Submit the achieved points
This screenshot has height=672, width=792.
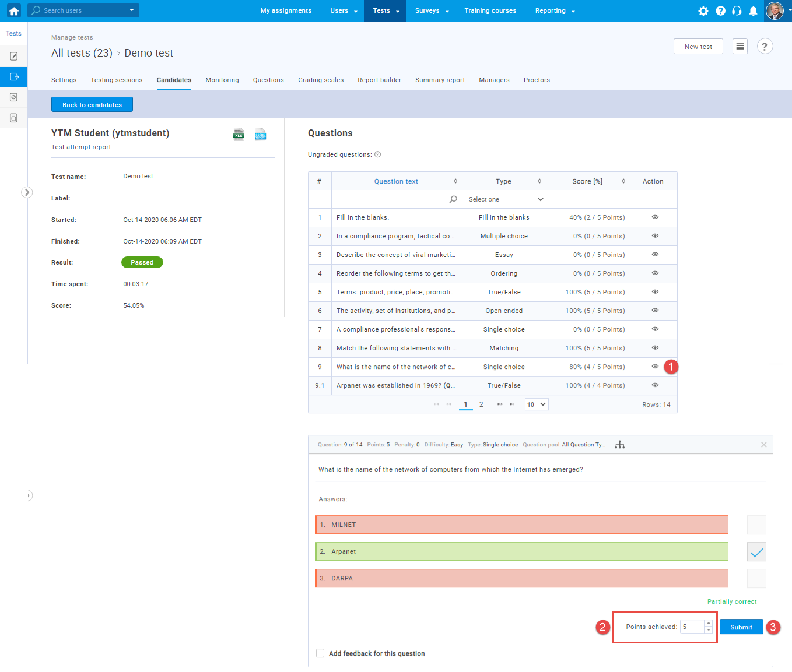pyautogui.click(x=741, y=627)
